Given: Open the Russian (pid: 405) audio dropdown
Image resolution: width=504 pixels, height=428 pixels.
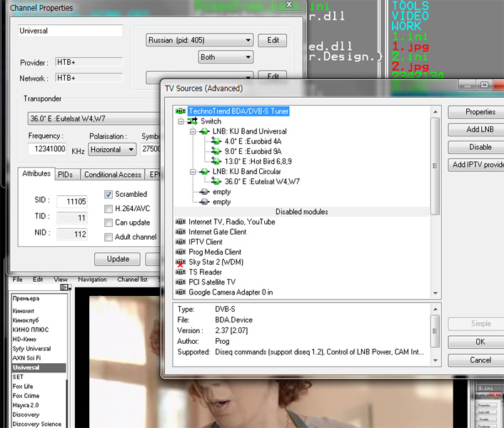Looking at the screenshot, I should pos(199,41).
